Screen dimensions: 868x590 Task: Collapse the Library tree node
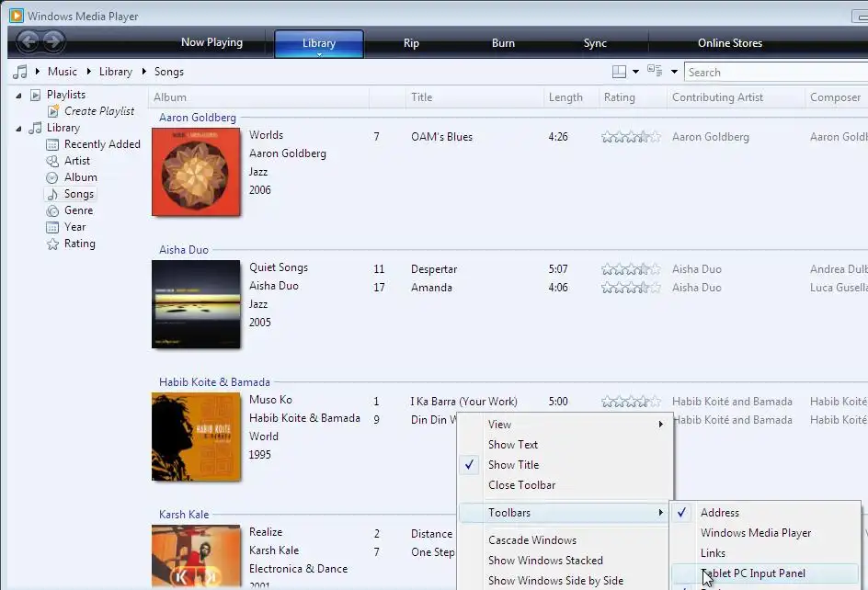18,129
